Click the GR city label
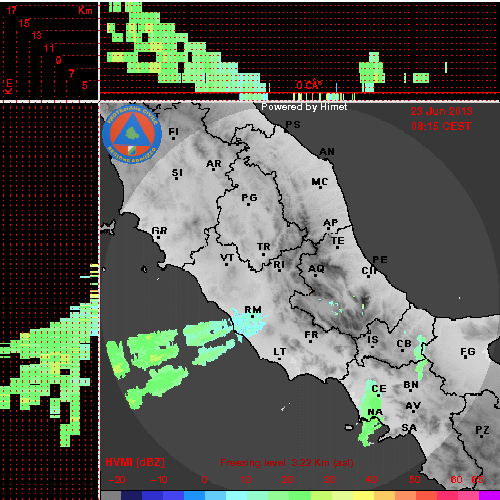This screenshot has height=500, width=500. tap(159, 230)
